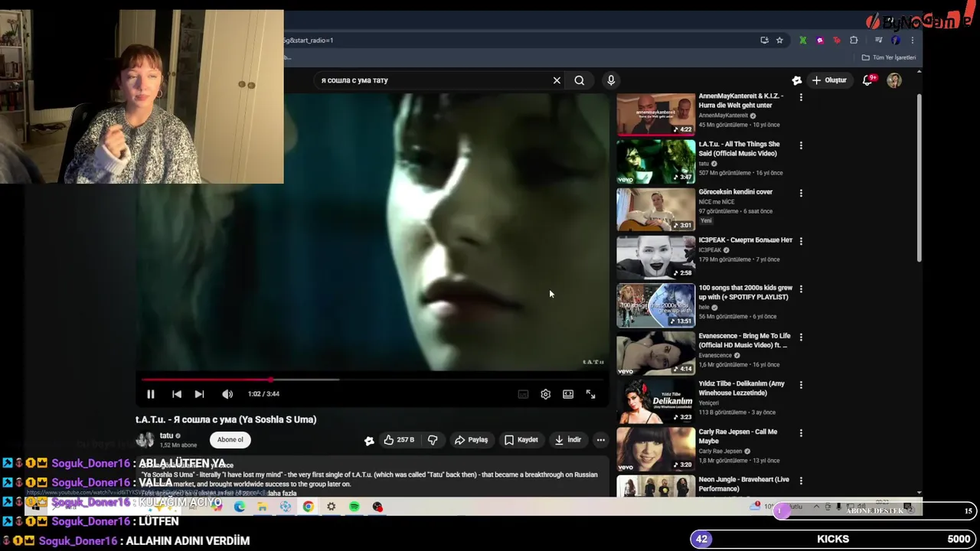This screenshot has width=980, height=551.
Task: Open the tatu channel avatar
Action: click(144, 440)
